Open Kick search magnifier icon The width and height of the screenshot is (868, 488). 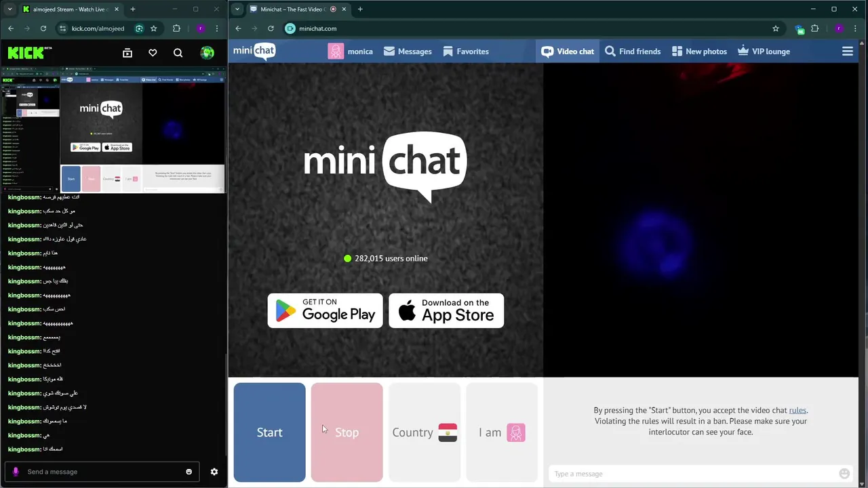[x=178, y=53]
